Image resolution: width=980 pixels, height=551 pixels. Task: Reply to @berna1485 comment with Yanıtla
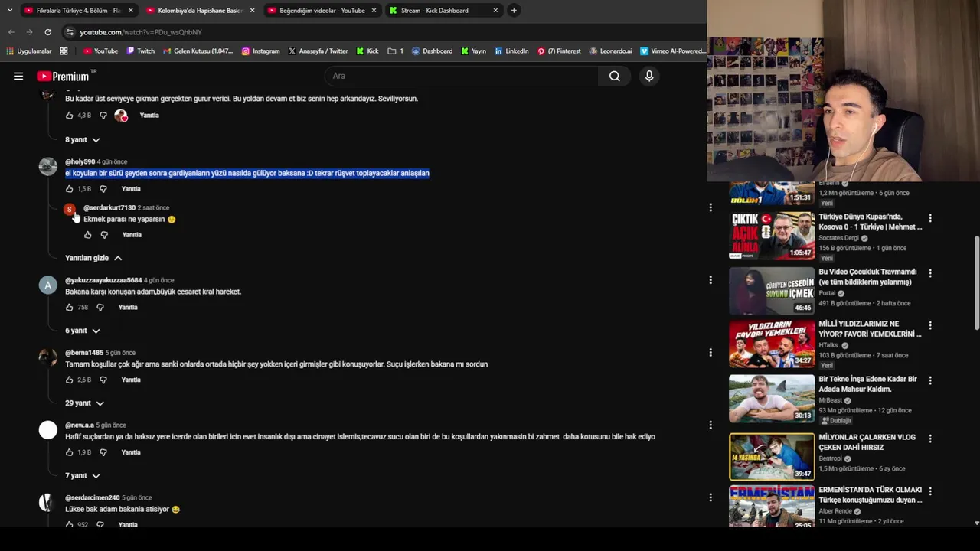[131, 380]
